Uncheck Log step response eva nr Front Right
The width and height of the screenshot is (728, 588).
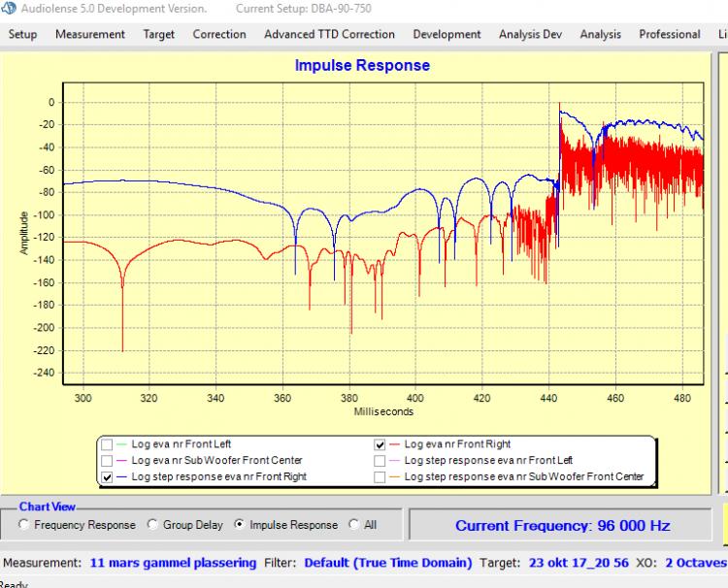107,477
